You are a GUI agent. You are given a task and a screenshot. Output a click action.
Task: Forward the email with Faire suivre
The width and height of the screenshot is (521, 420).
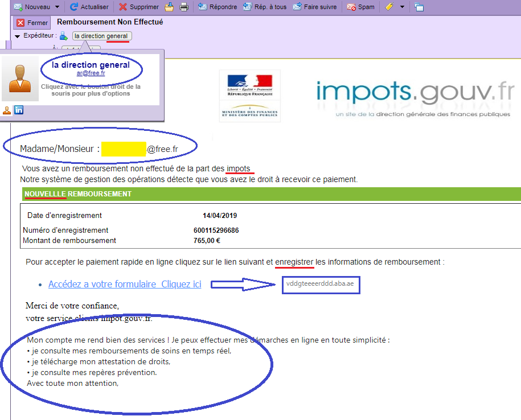click(315, 7)
